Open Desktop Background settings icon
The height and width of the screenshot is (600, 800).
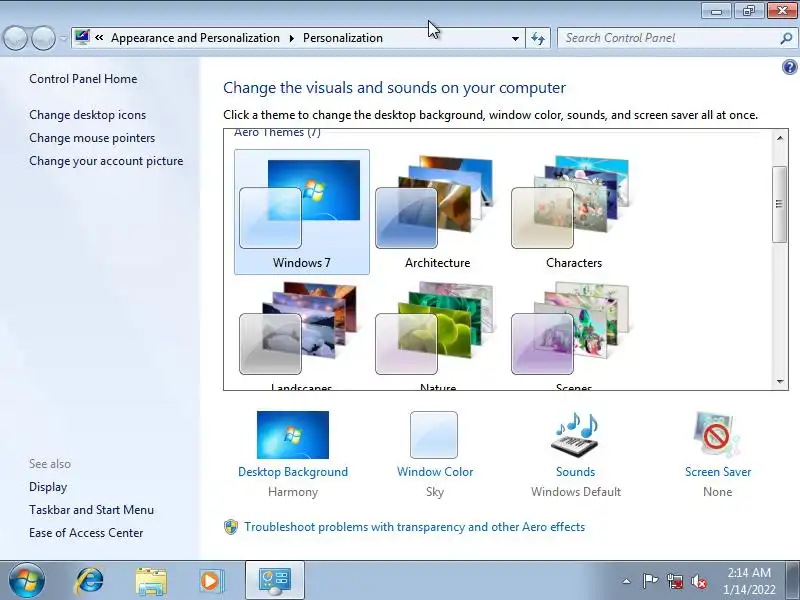pos(293,435)
